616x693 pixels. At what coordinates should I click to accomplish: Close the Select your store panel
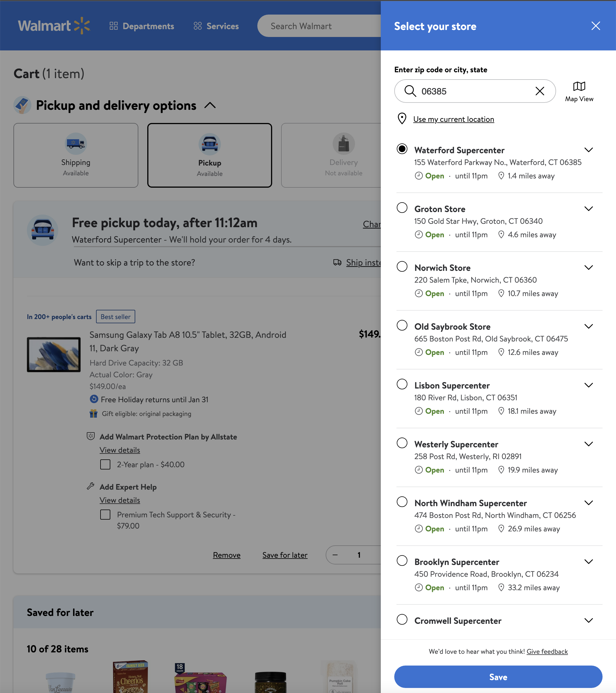[595, 26]
